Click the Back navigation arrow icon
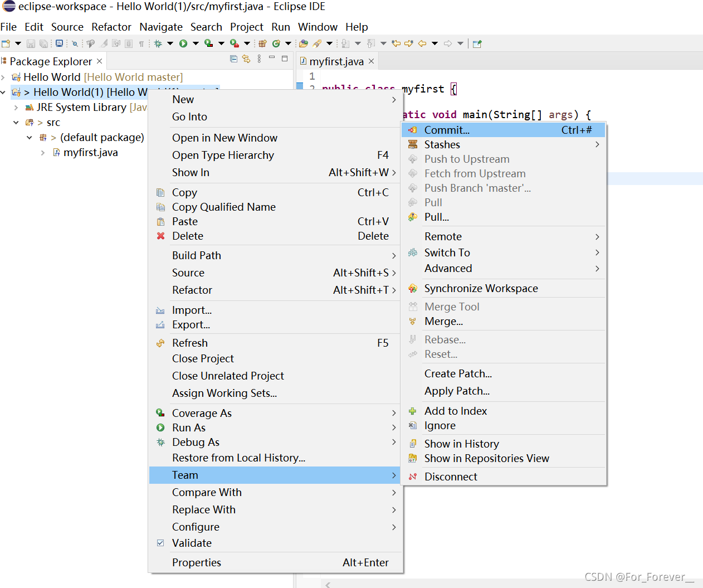This screenshot has height=588, width=703. (x=422, y=43)
